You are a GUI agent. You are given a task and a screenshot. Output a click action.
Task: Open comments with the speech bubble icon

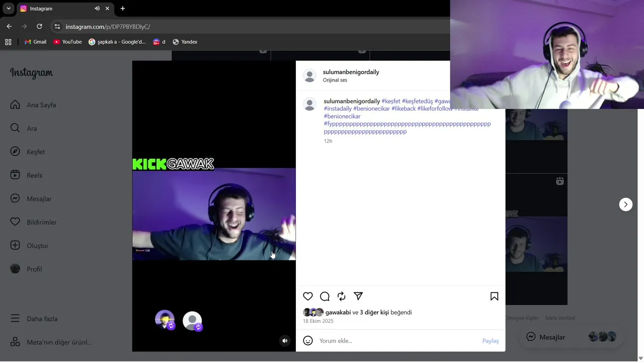(x=325, y=297)
